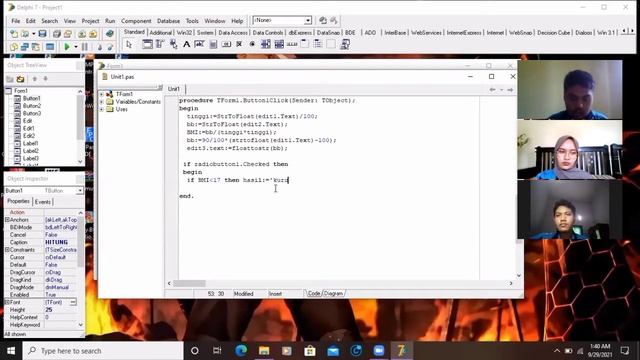Click the Save All toolbar icon
Viewport: 640px width, 360px height.
pos(57,33)
